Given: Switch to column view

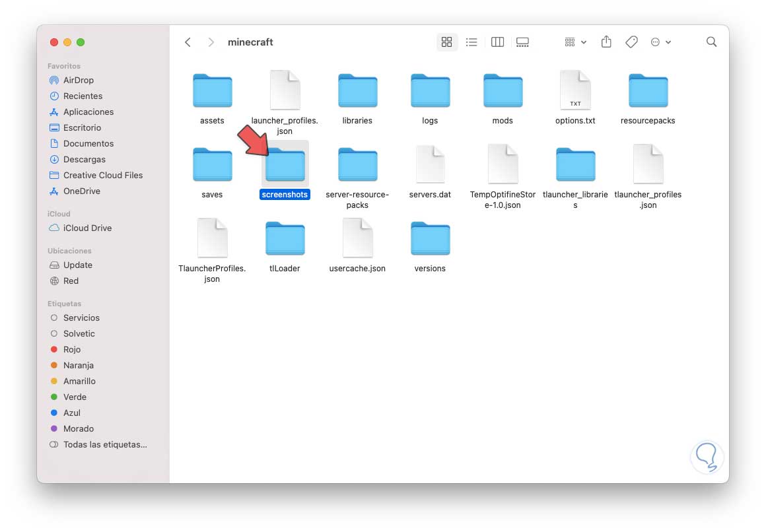Looking at the screenshot, I should 497,42.
